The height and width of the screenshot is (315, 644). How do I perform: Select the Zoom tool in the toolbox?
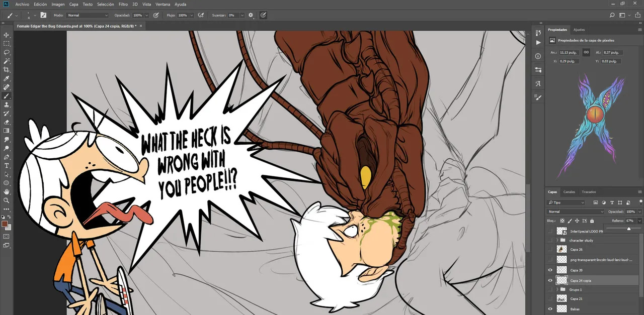pos(7,200)
